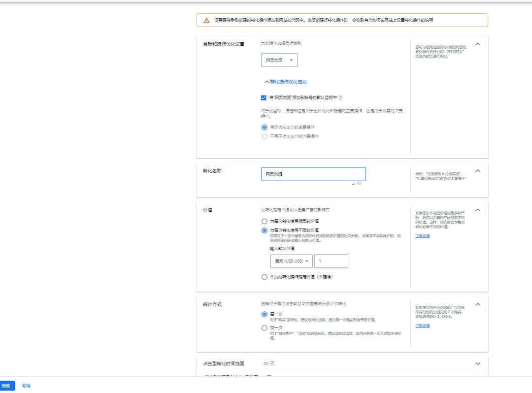532x393 pixels.
Task: Select 用于优化出价的主要操作 radio option
Action: (265, 128)
